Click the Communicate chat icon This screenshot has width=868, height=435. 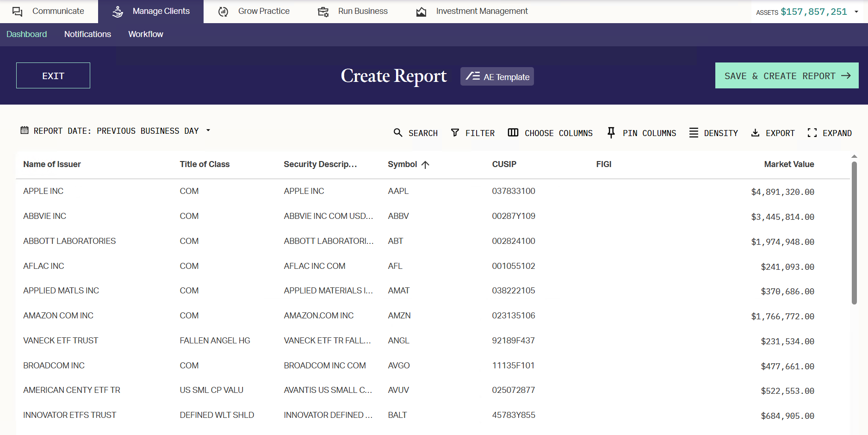click(18, 12)
